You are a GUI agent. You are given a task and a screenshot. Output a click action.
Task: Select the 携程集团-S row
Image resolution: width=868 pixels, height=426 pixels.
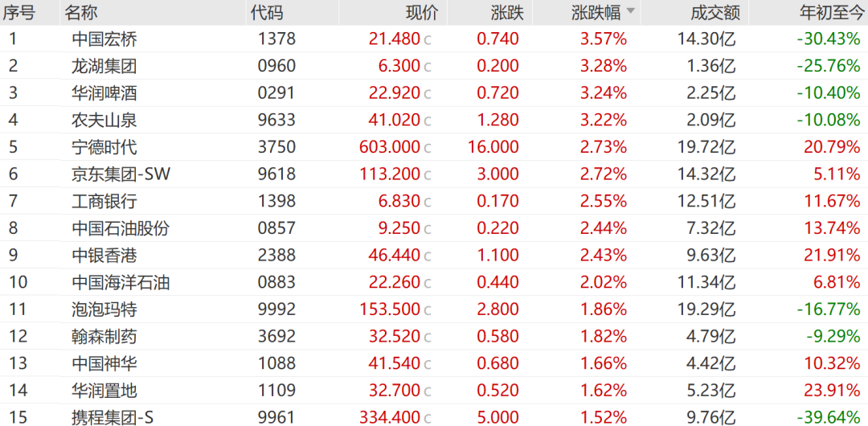point(434,416)
